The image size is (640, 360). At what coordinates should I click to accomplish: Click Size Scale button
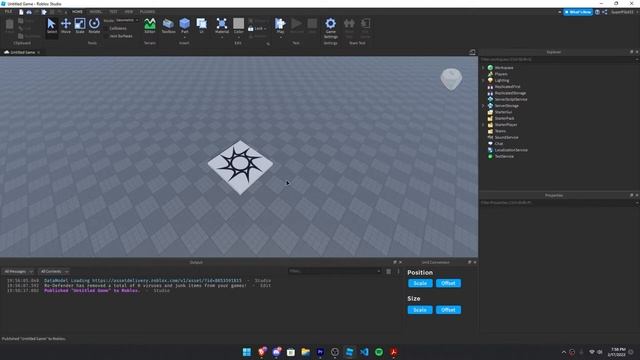(x=420, y=310)
